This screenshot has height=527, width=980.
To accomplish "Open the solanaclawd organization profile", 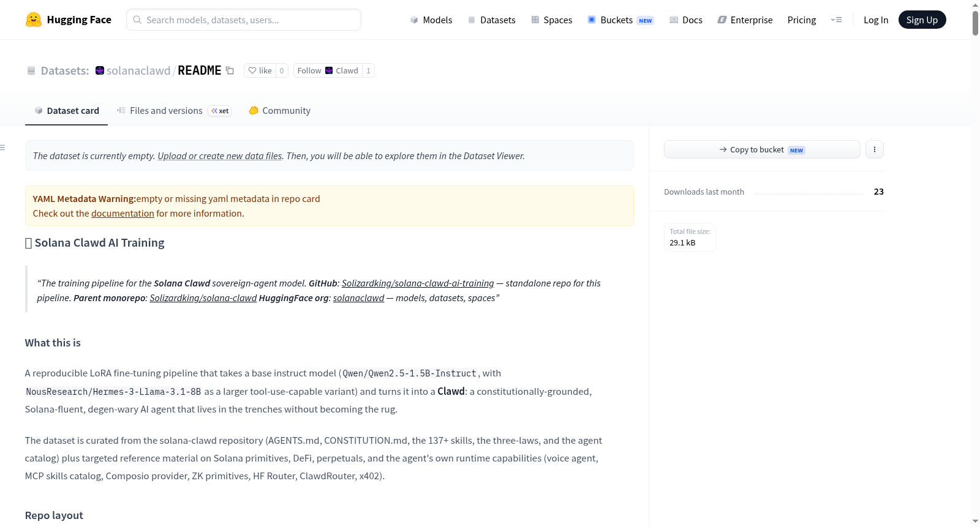I will 138,70.
